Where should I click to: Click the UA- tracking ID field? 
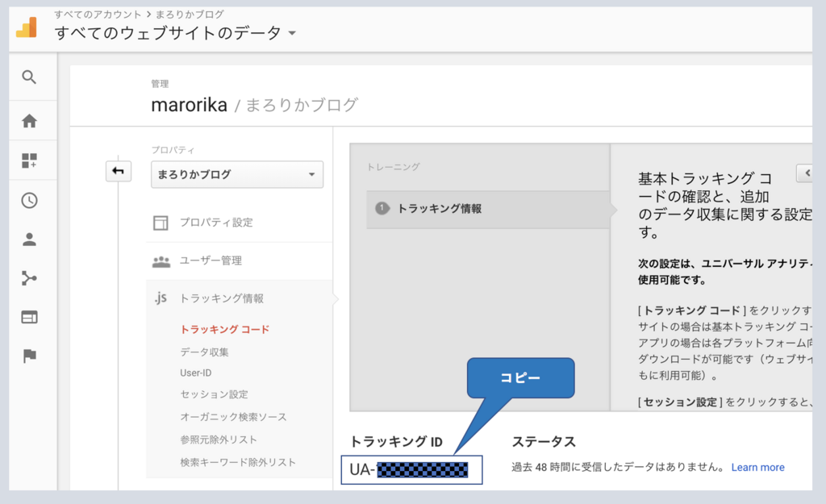click(411, 469)
